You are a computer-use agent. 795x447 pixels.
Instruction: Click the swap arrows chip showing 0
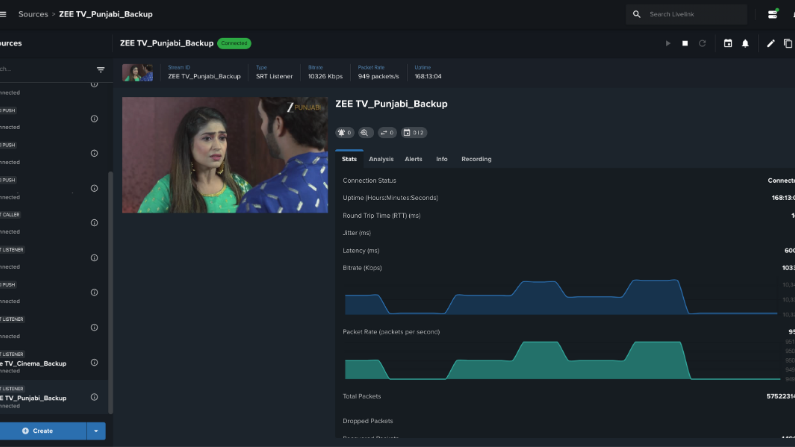click(x=387, y=133)
